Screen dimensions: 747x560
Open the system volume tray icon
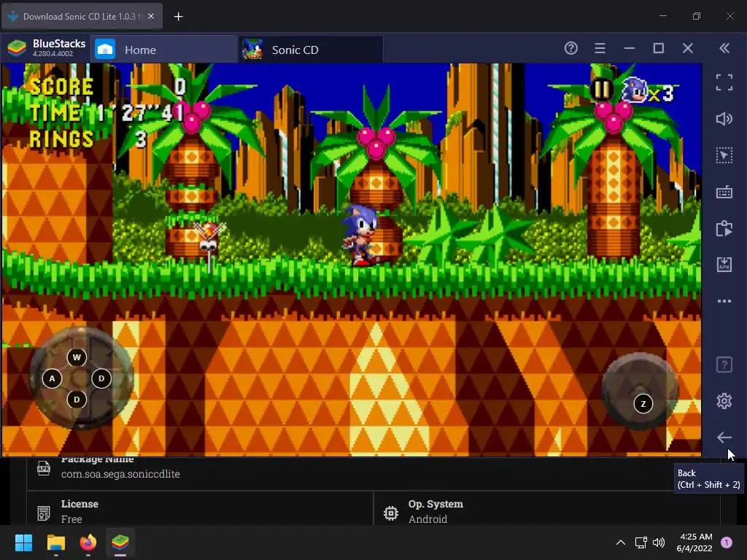[659, 542]
